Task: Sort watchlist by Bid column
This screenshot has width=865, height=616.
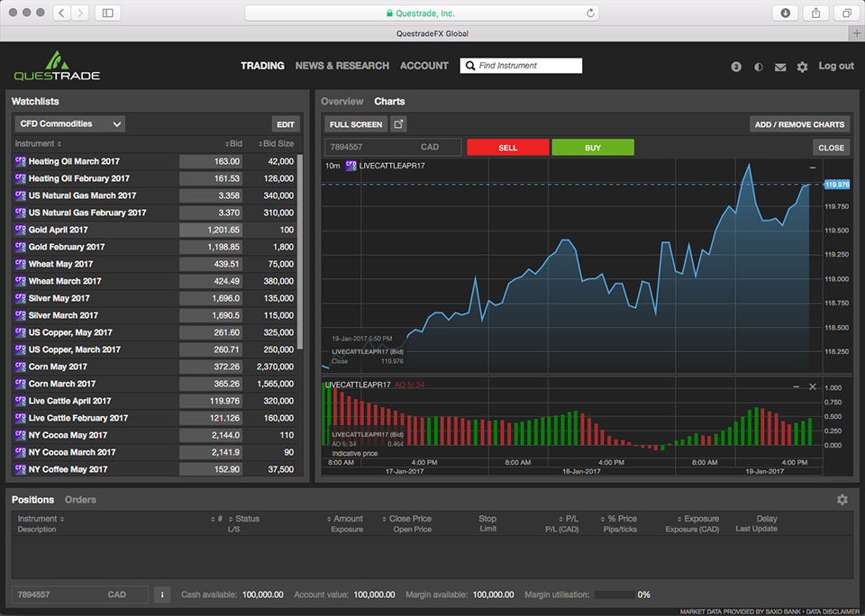Action: 234,143
